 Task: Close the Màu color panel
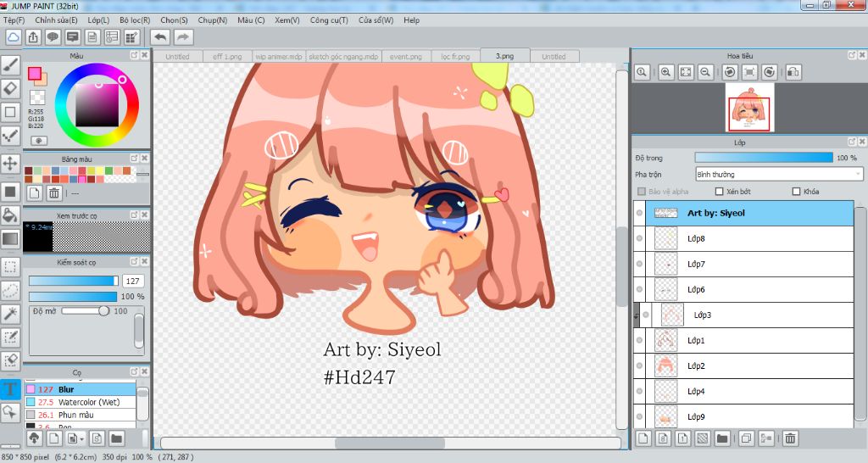[x=144, y=55]
